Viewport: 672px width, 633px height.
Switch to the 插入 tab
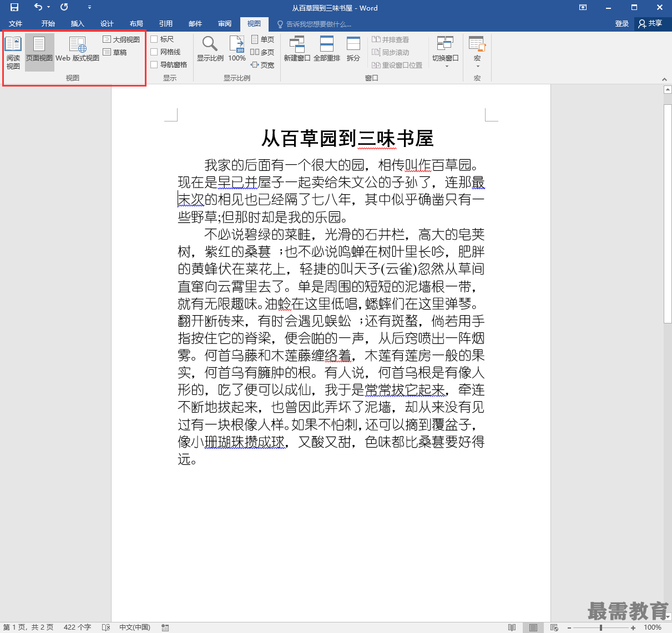(x=78, y=23)
